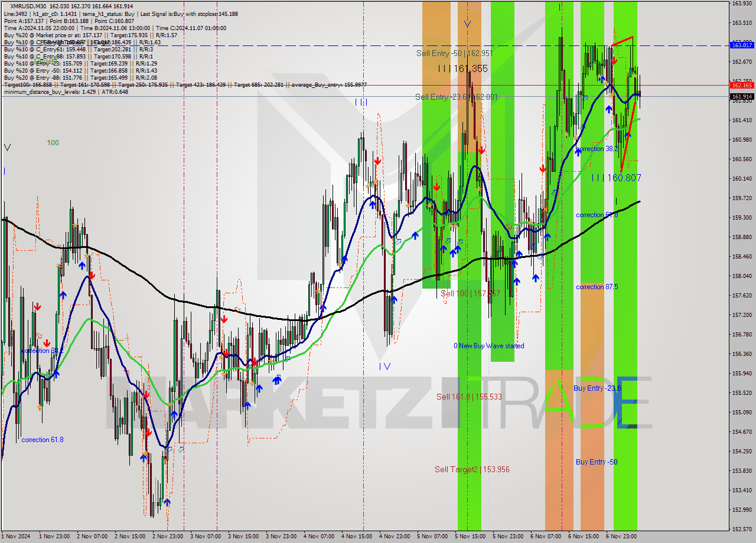Click 156.780 on the price axis

742,335
